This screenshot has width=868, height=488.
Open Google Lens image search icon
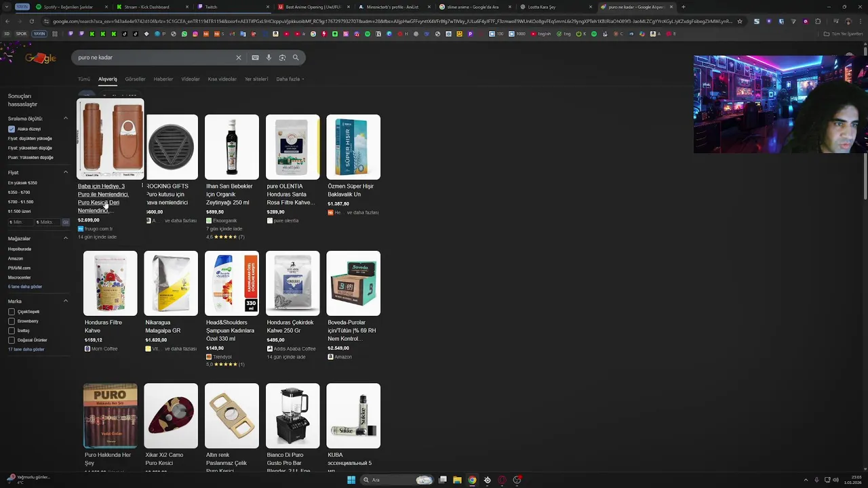282,58
